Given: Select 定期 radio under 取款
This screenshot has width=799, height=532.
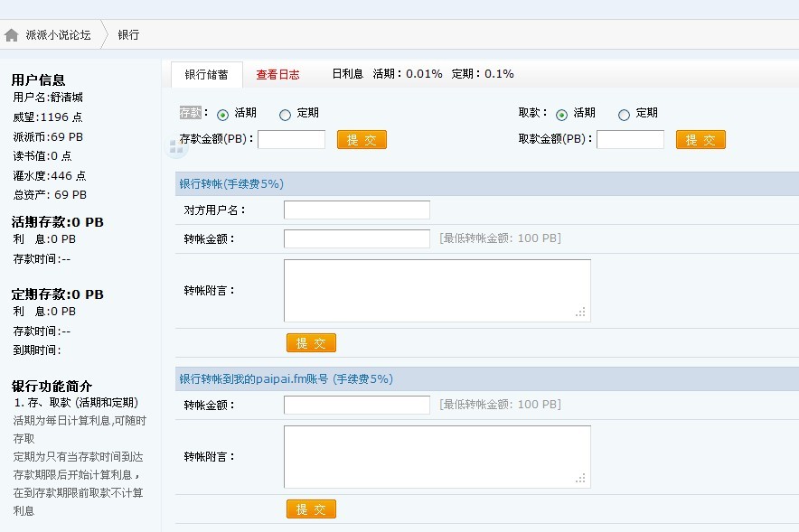Looking at the screenshot, I should (624, 115).
